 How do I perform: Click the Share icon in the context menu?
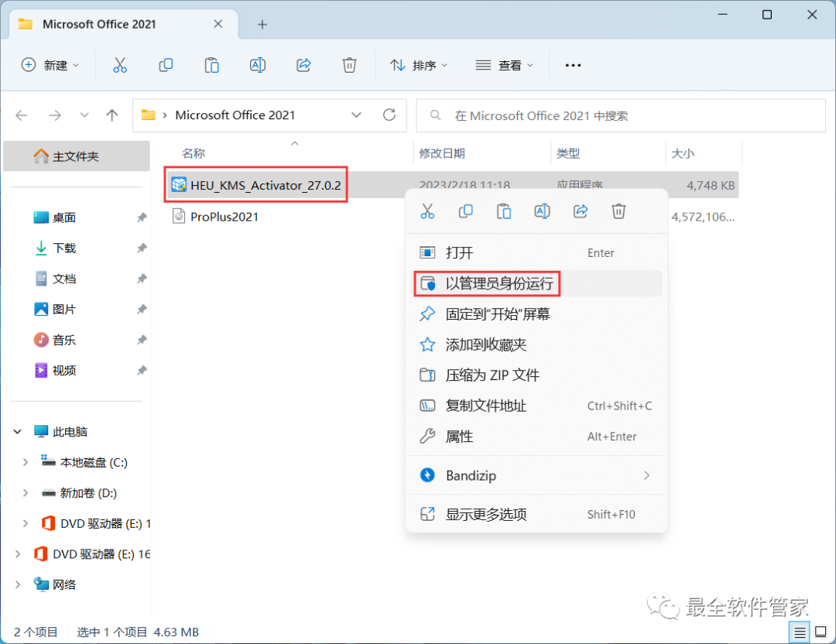[581, 211]
